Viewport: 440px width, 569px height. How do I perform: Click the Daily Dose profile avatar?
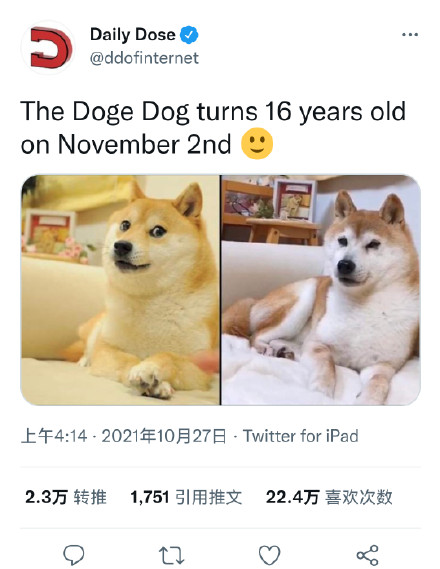[x=48, y=47]
